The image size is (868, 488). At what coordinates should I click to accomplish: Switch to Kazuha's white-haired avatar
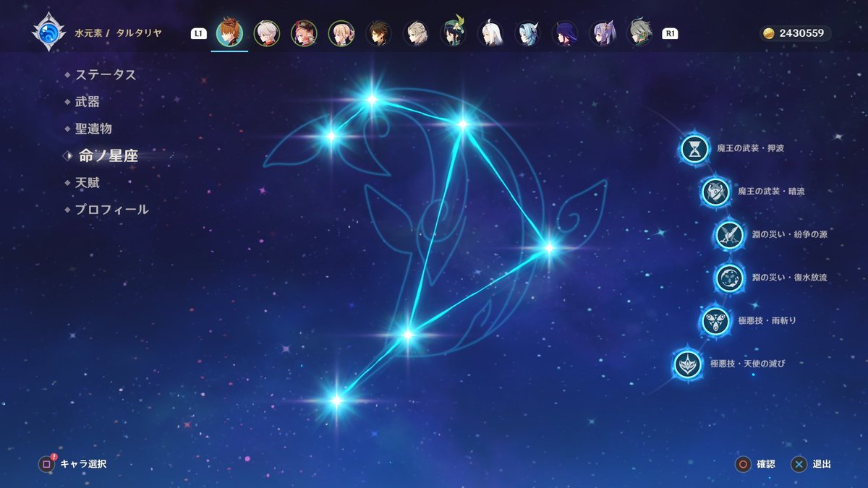tap(267, 33)
